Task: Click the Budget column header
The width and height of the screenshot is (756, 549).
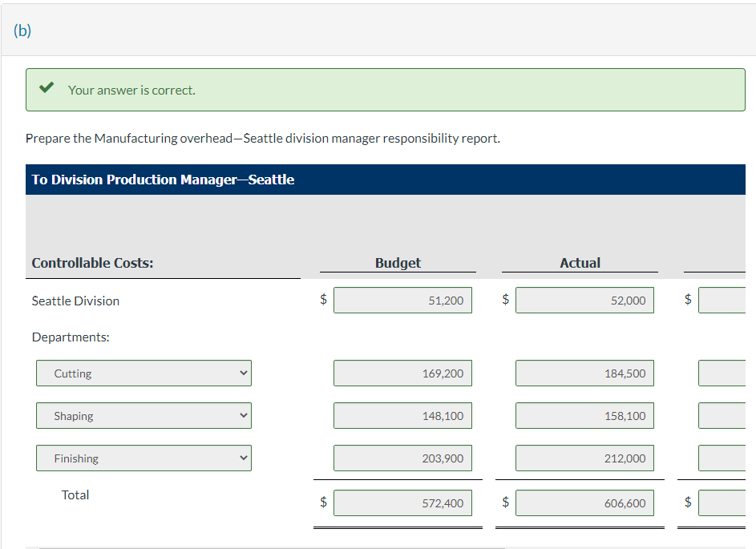Action: point(398,262)
